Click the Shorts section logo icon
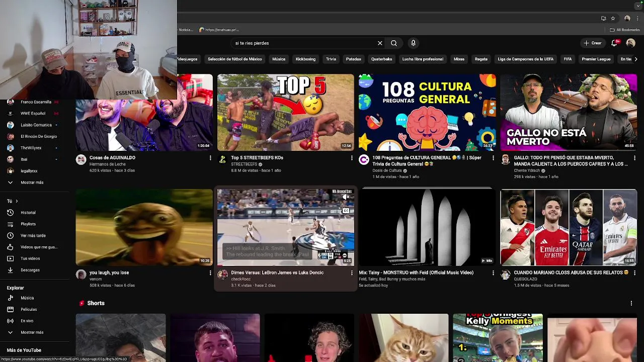Screen dimensions: 644x362 click(82, 303)
